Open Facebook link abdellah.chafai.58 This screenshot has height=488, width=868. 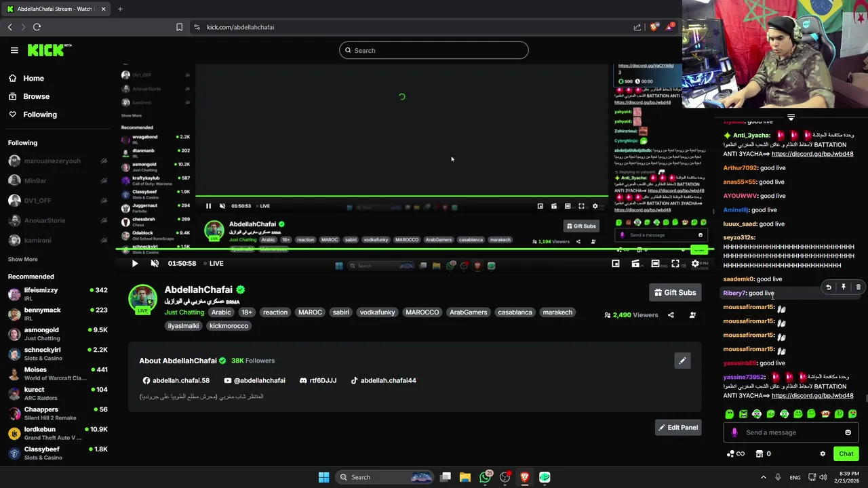click(176, 381)
